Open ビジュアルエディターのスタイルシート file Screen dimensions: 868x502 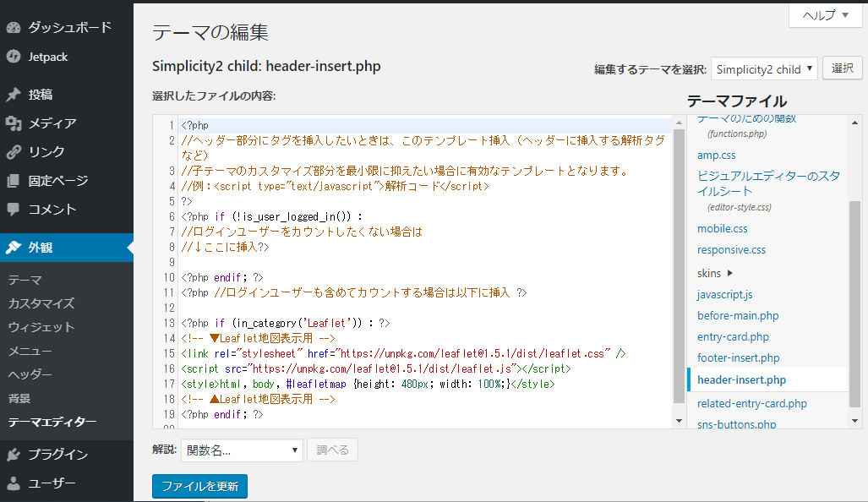pyautogui.click(x=768, y=183)
